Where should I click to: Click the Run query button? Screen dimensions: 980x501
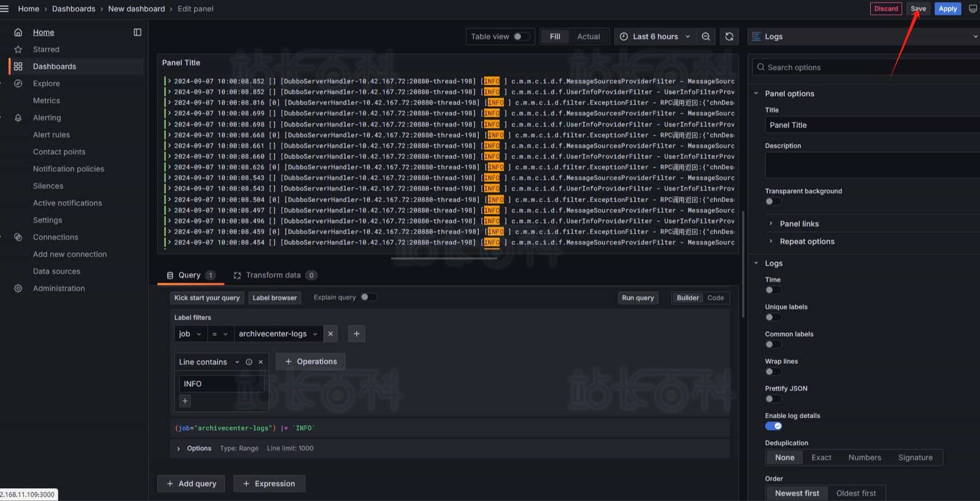[x=637, y=298]
